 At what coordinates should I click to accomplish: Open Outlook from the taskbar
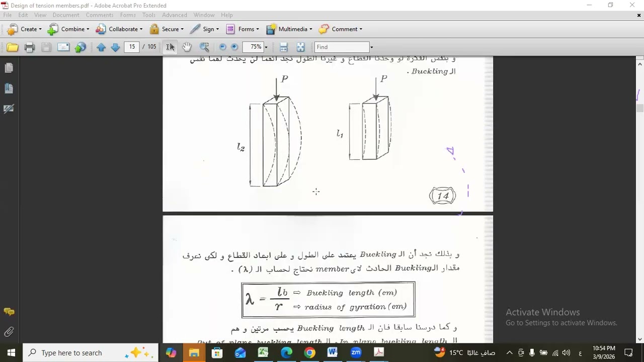pyautogui.click(x=240, y=352)
